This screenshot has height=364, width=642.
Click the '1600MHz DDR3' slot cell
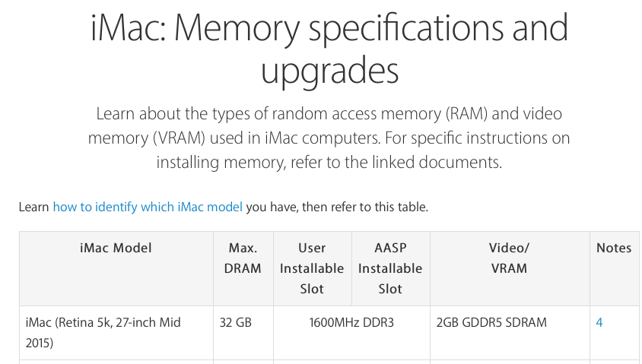(x=351, y=333)
